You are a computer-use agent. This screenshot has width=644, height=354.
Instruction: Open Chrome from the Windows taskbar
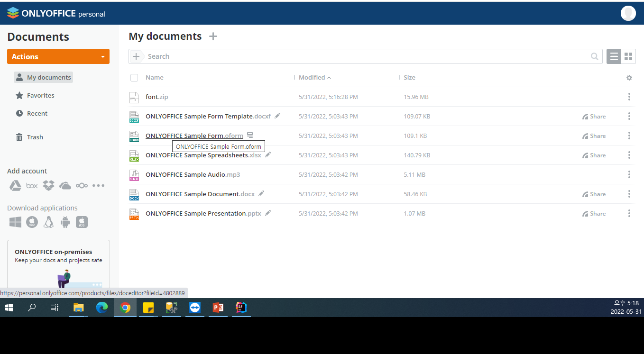click(125, 308)
